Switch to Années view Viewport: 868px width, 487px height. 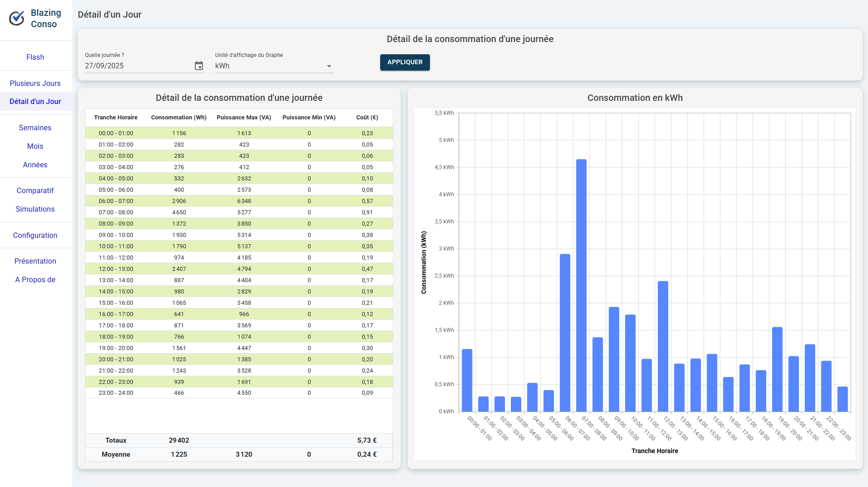pyautogui.click(x=35, y=165)
